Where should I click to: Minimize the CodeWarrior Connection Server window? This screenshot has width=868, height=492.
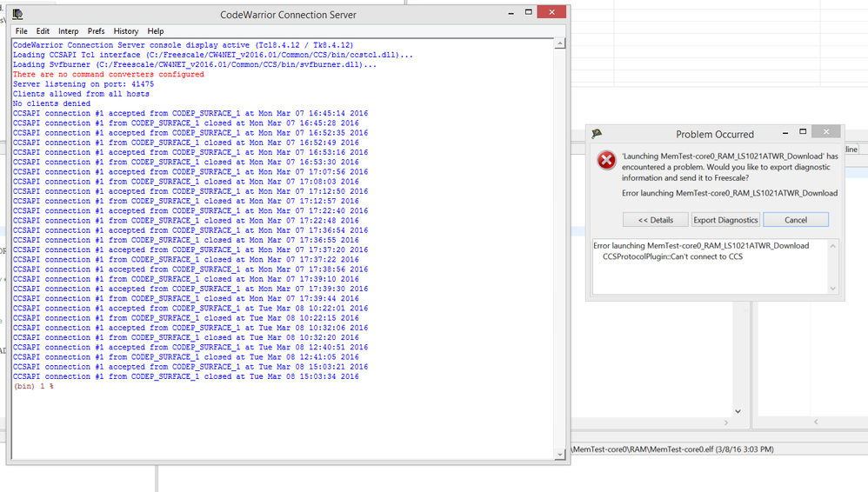511,13
